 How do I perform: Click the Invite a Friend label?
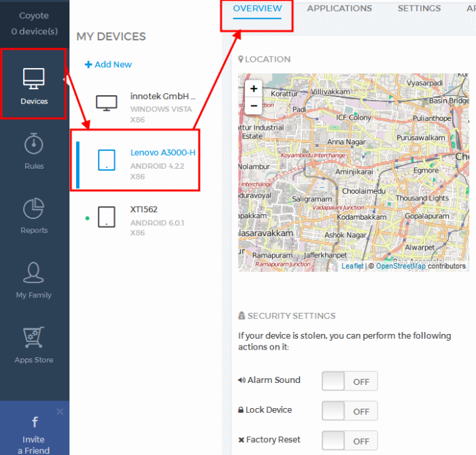tap(34, 445)
